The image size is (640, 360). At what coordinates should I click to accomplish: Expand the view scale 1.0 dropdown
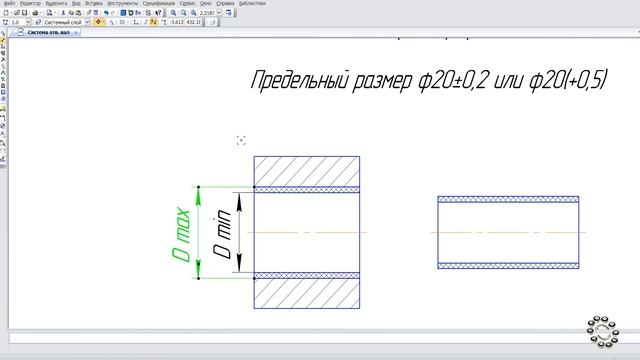(x=29, y=22)
